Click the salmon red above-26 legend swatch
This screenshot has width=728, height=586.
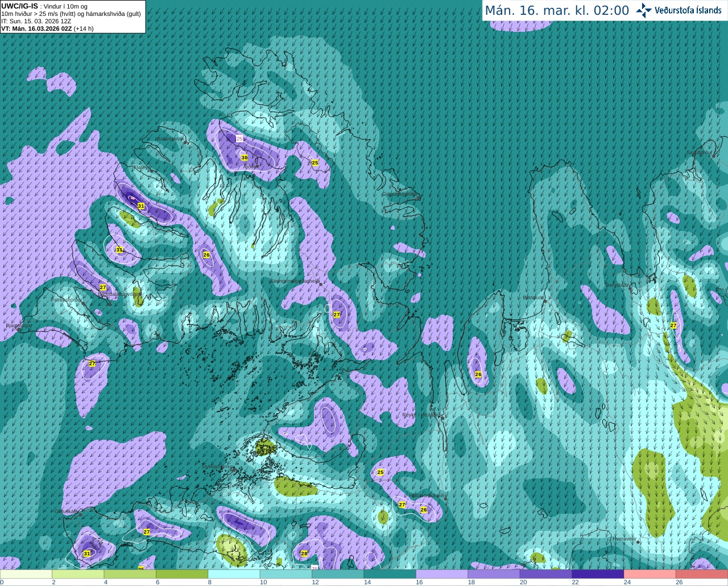(x=702, y=574)
